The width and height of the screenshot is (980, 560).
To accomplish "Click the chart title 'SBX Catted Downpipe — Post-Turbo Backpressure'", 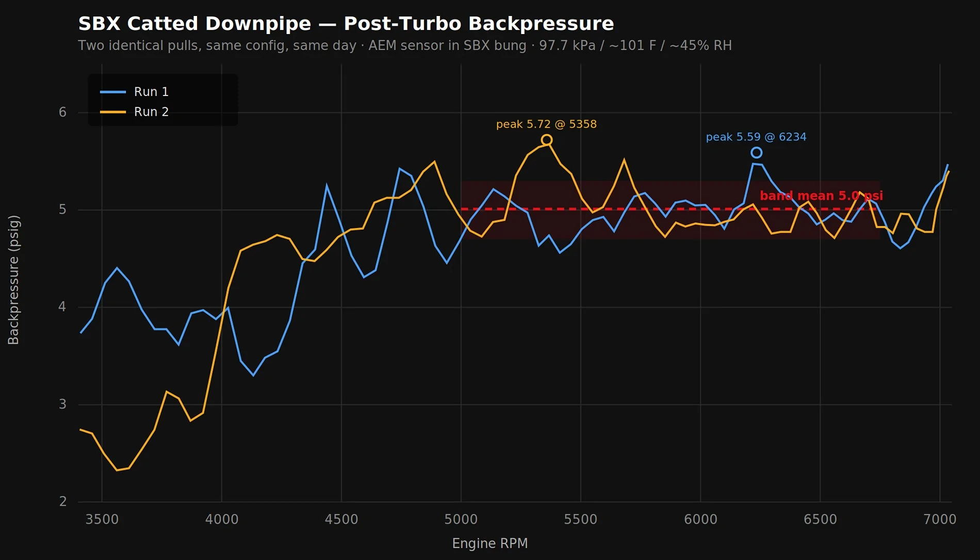I will point(346,24).
